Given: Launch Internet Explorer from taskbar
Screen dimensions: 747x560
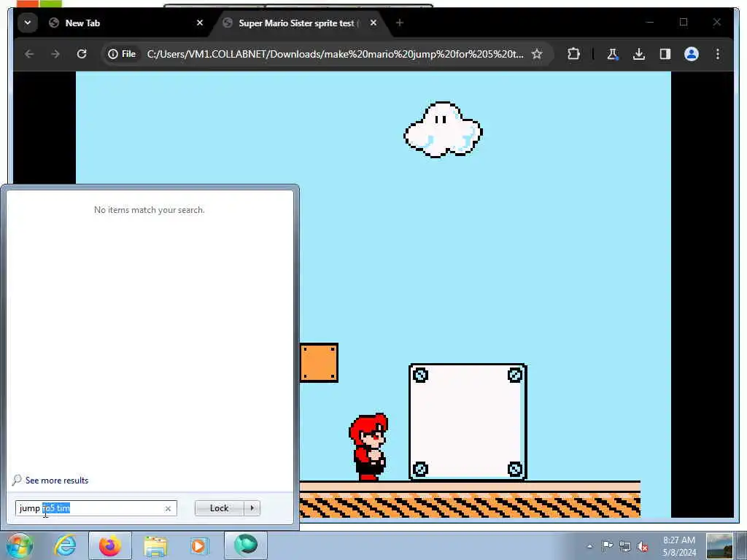Looking at the screenshot, I should point(65,545).
